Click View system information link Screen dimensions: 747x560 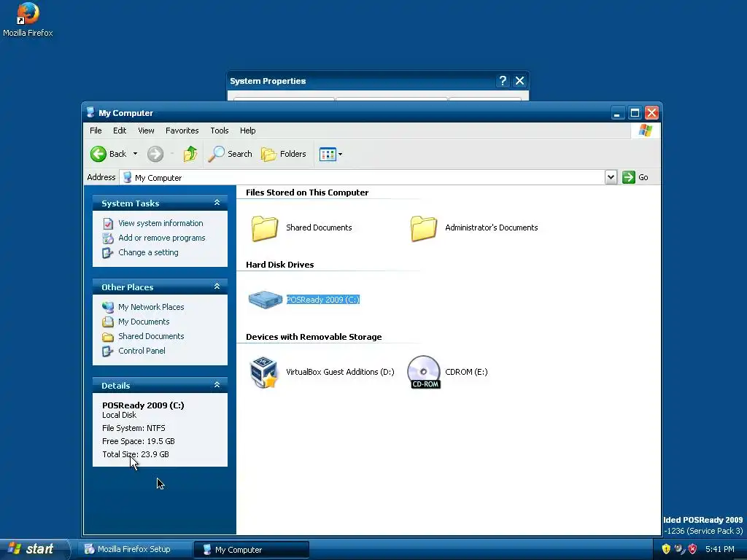[x=160, y=223]
